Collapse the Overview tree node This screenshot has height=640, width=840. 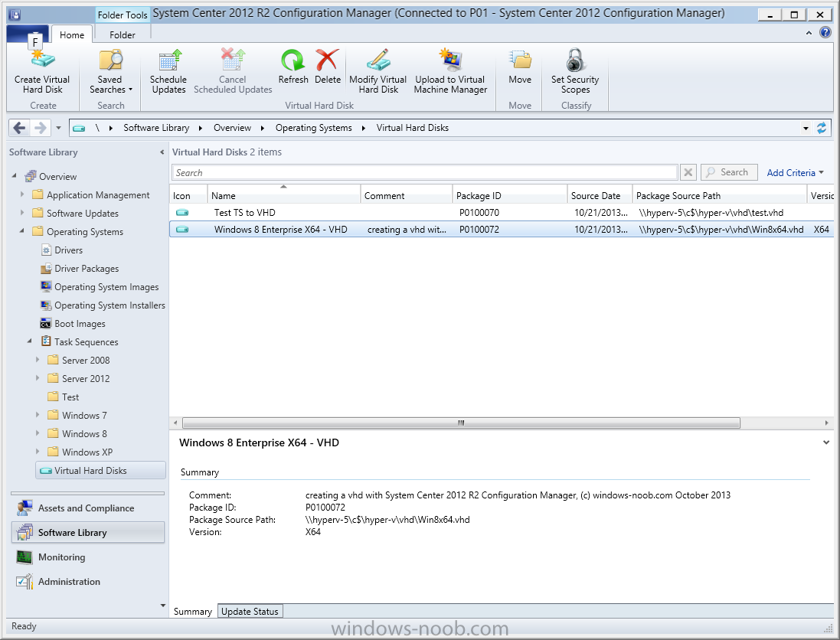click(x=15, y=175)
